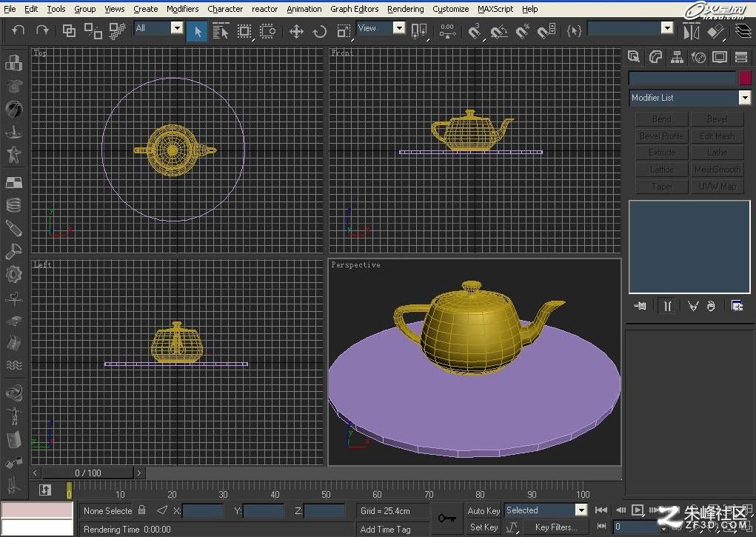
Task: Switch to the Display command panel tab
Action: click(x=720, y=57)
